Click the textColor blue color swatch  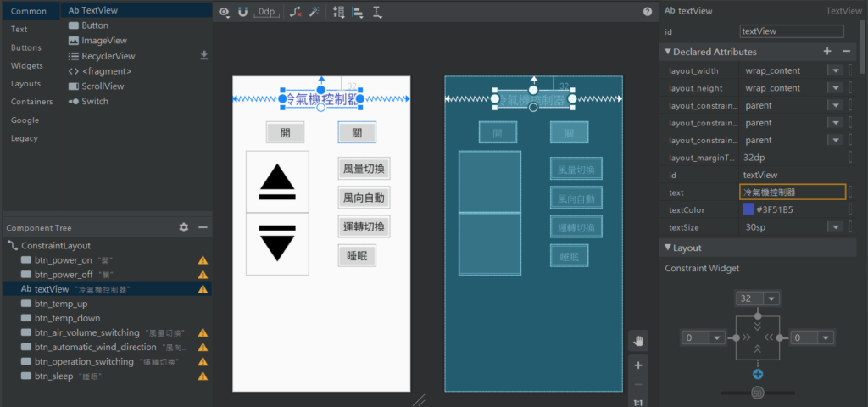pyautogui.click(x=748, y=209)
